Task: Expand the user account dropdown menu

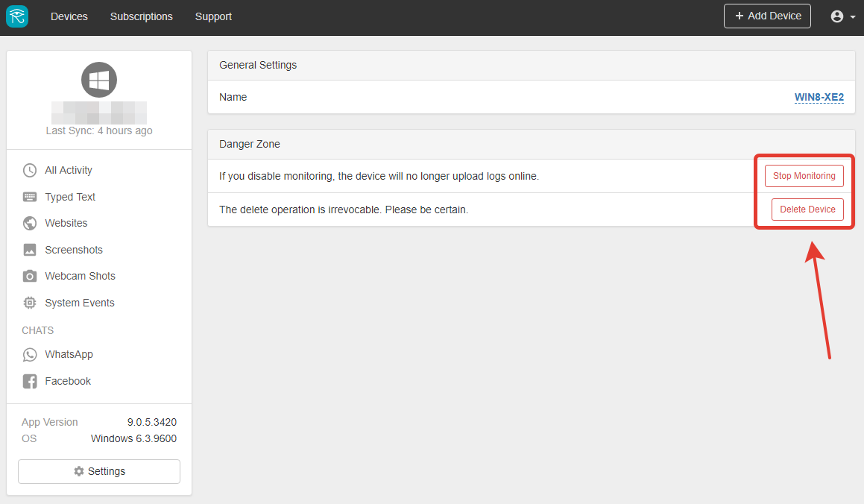Action: coord(843,16)
